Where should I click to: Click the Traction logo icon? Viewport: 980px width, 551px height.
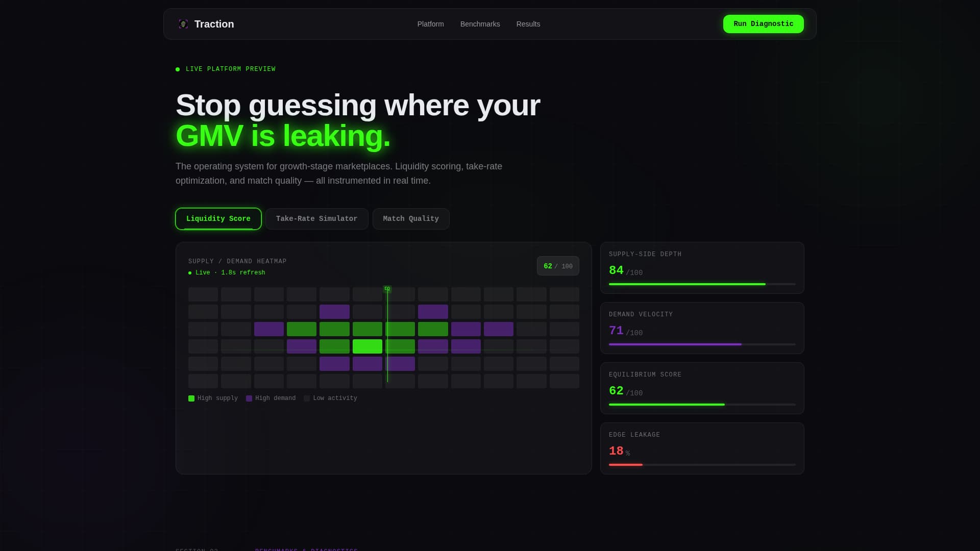[183, 24]
